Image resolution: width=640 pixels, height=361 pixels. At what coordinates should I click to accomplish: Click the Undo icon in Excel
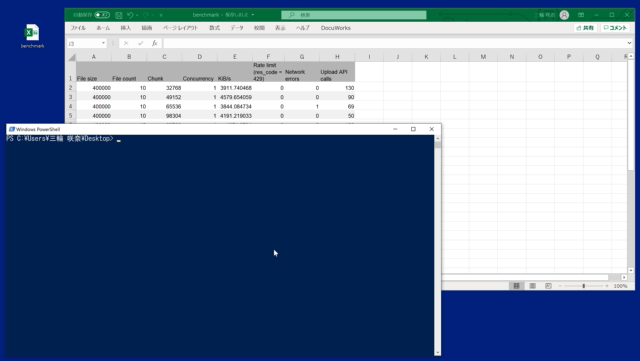pyautogui.click(x=130, y=15)
